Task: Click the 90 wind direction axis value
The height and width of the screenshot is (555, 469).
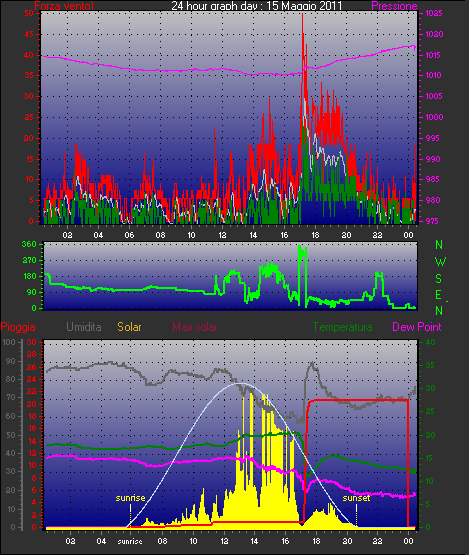Action: (32, 292)
